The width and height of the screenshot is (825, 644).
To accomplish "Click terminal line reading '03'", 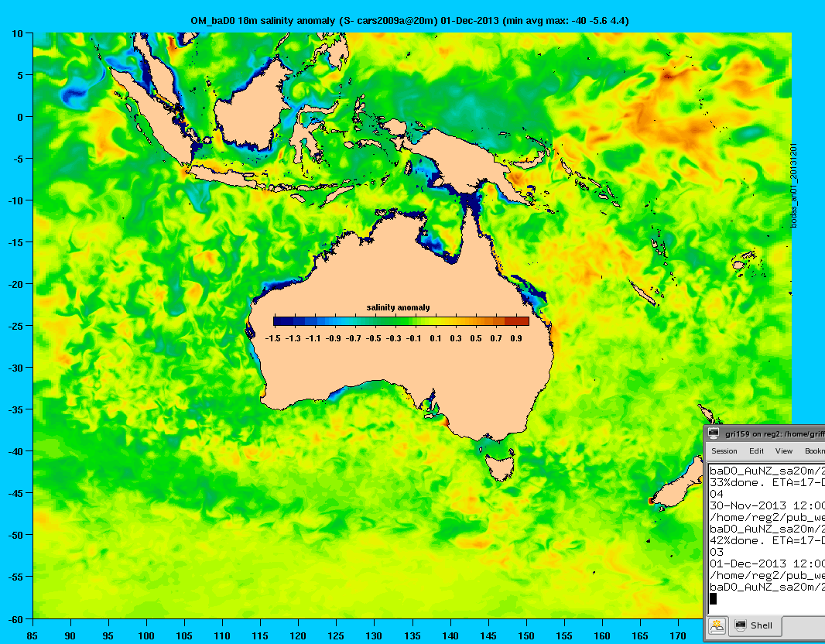I will coord(717,552).
